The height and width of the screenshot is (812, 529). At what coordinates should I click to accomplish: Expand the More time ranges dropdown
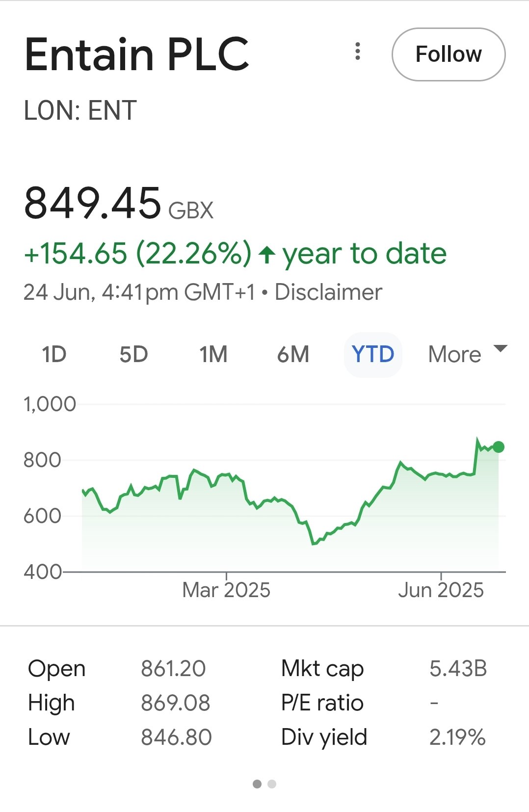click(466, 354)
